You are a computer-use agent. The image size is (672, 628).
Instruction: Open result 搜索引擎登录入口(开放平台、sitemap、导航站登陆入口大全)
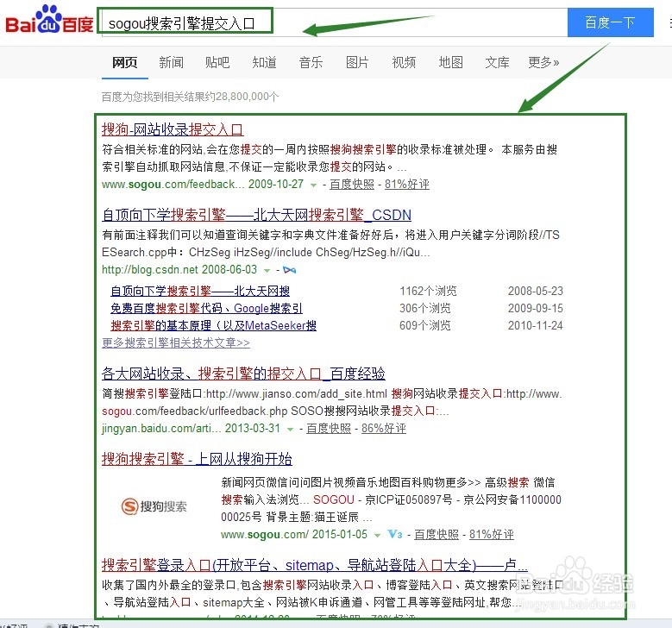[315, 565]
